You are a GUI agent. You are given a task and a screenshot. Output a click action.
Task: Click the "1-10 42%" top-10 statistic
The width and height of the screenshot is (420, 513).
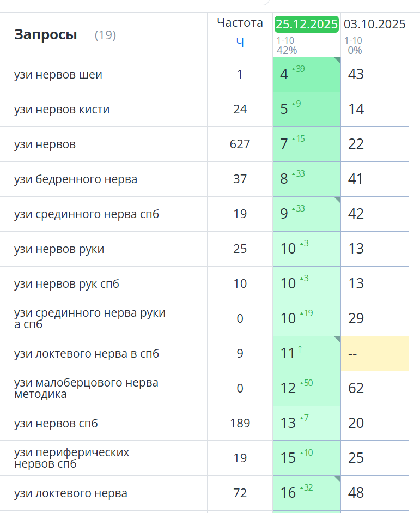[x=287, y=46]
